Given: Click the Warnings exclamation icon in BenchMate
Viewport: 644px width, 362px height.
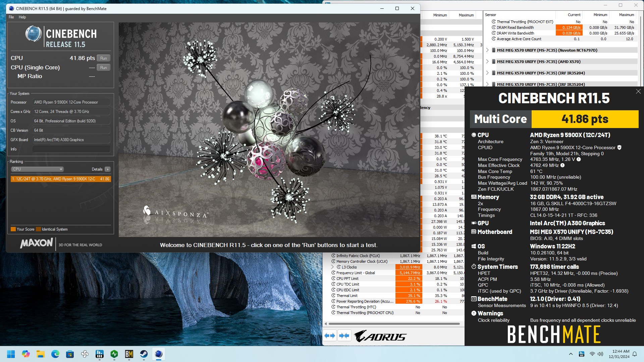Looking at the screenshot, I should pos(474,313).
